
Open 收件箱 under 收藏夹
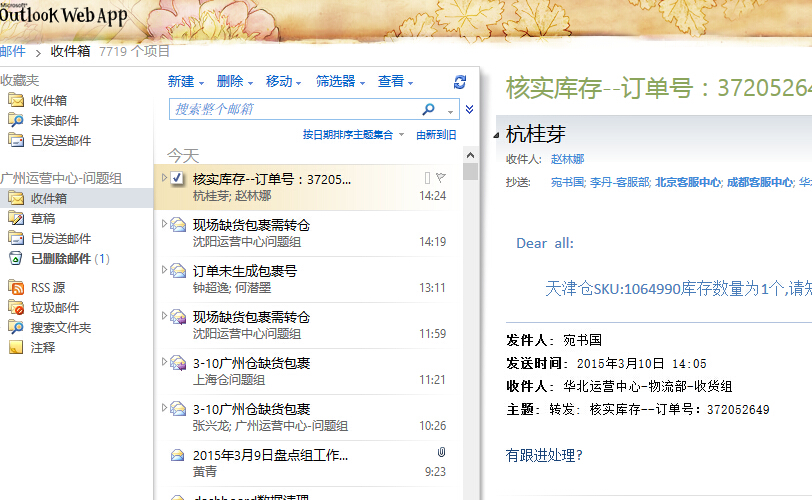pyautogui.click(x=49, y=100)
